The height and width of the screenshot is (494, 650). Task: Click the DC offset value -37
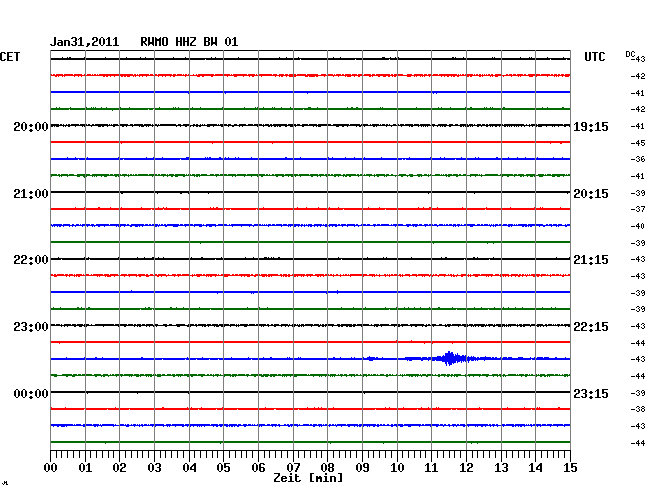coord(638,209)
